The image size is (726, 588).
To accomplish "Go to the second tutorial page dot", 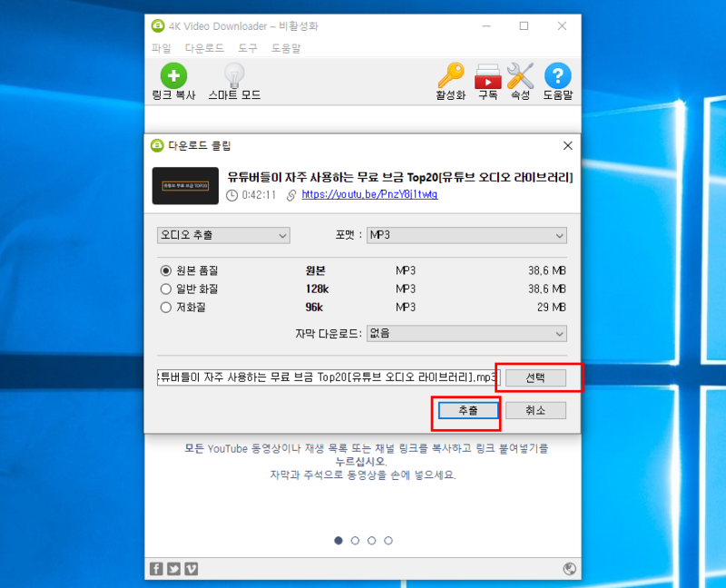I will point(355,540).
